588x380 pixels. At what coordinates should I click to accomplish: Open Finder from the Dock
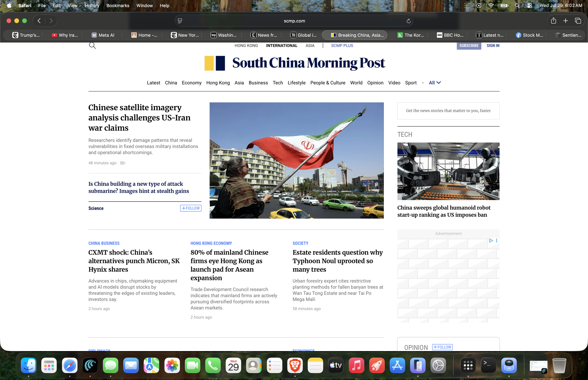coord(29,365)
